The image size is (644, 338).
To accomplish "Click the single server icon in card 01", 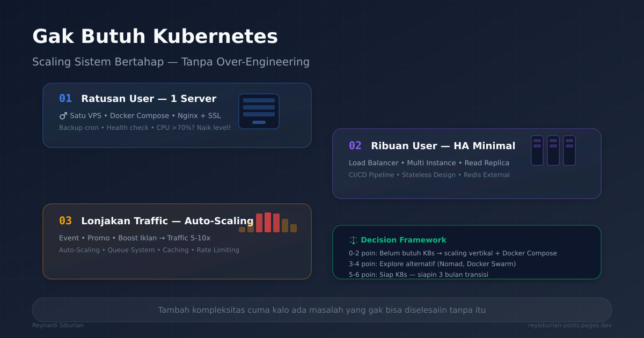I will (x=259, y=111).
